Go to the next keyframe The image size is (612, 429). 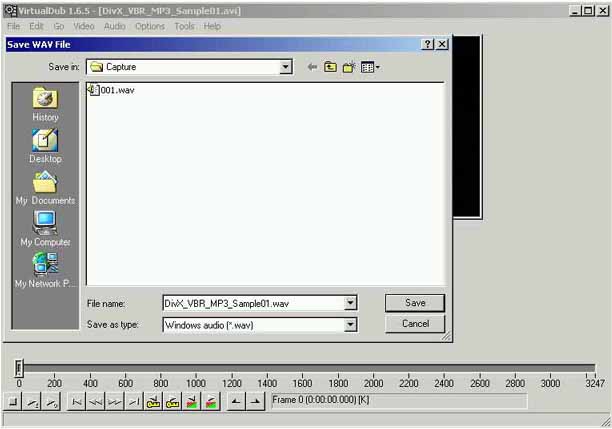click(172, 401)
